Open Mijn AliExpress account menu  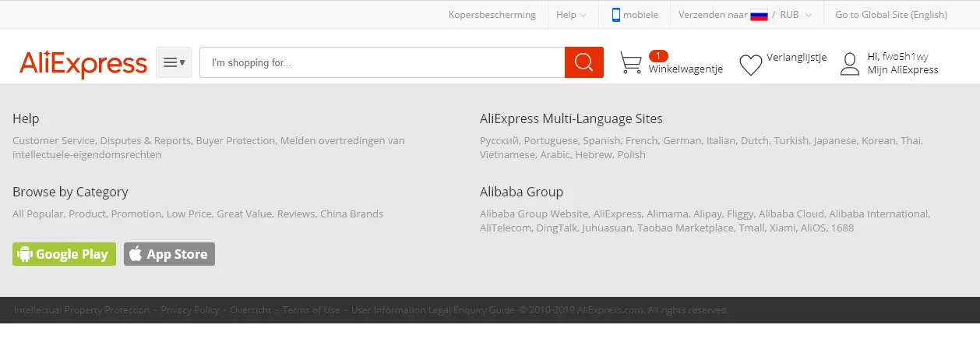click(903, 69)
